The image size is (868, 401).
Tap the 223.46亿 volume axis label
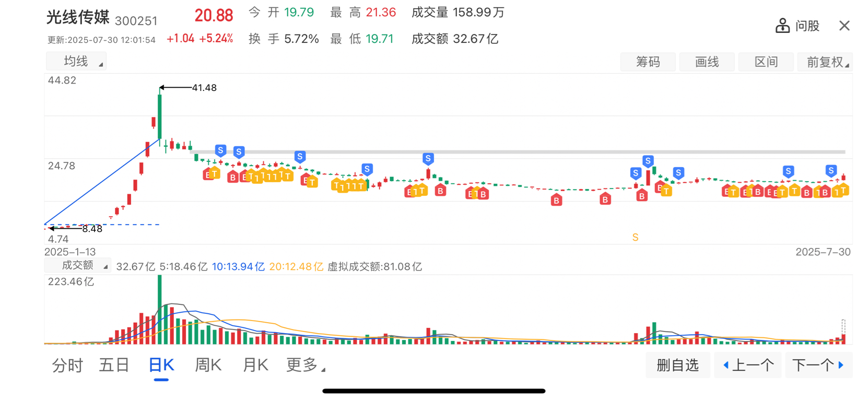[71, 282]
